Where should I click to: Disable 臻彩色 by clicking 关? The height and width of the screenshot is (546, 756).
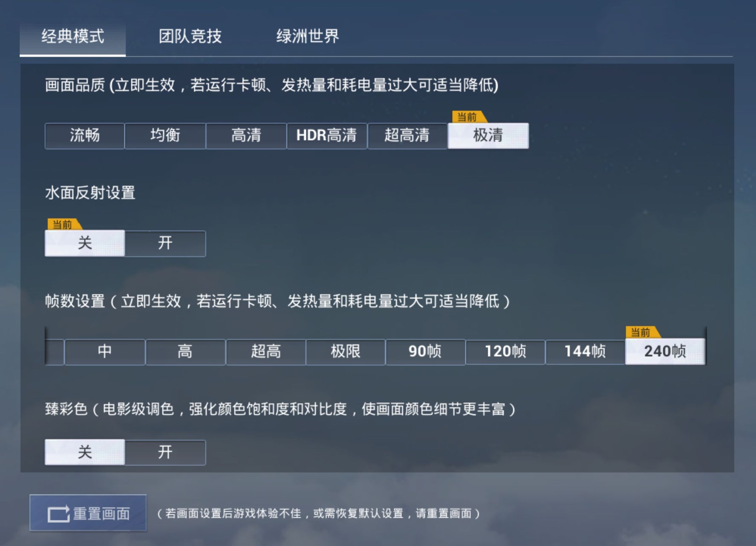(x=85, y=453)
